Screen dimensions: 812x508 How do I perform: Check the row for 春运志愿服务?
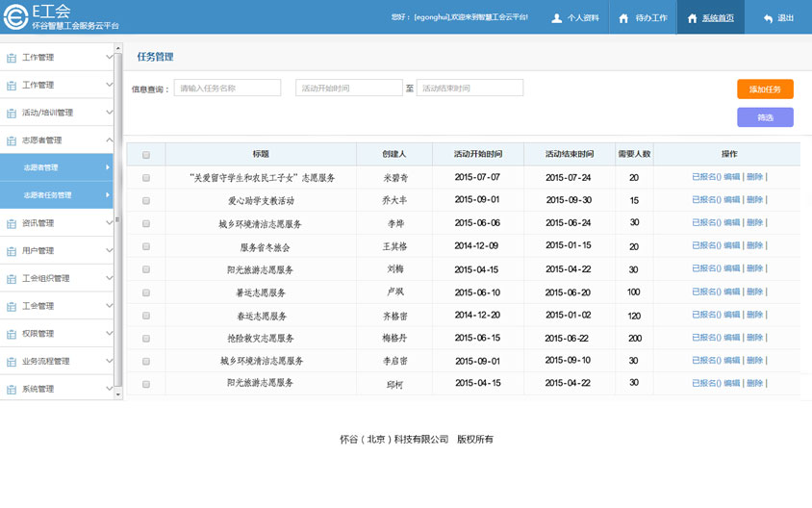tap(146, 316)
